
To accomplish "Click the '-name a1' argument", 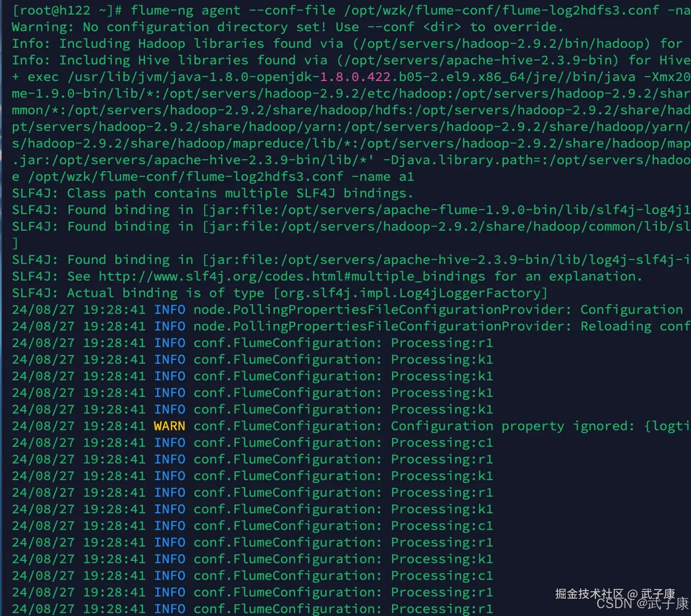I will (383, 176).
